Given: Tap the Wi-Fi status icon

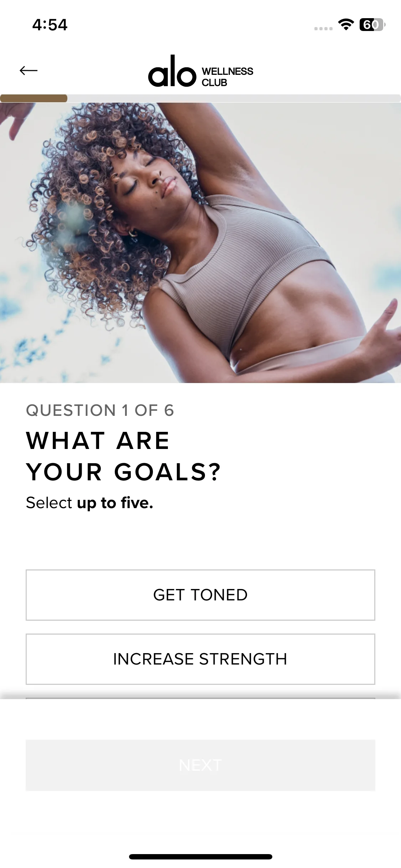Looking at the screenshot, I should pos(346,24).
